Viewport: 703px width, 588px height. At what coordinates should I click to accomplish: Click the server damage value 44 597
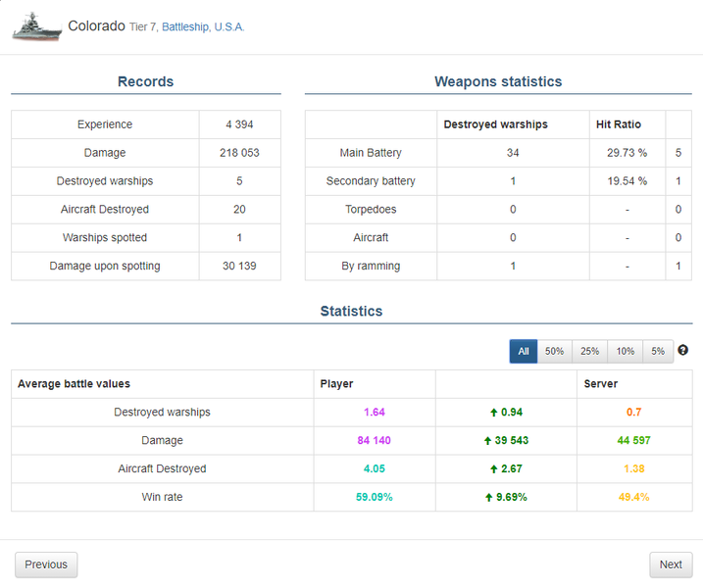pyautogui.click(x=634, y=441)
